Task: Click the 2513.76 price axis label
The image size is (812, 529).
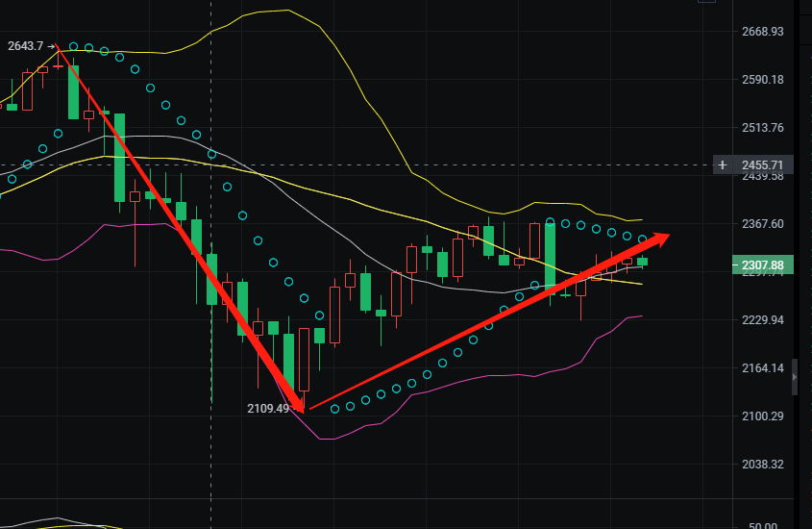Action: pos(762,128)
